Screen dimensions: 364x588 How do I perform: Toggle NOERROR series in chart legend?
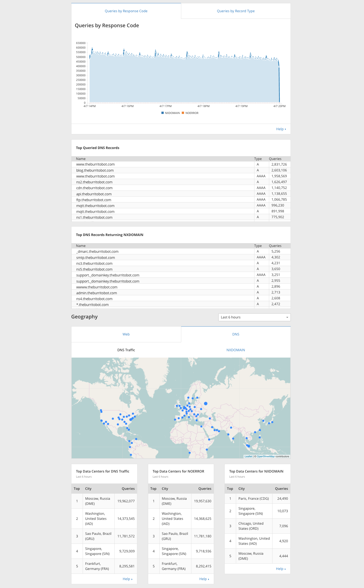pyautogui.click(x=190, y=113)
